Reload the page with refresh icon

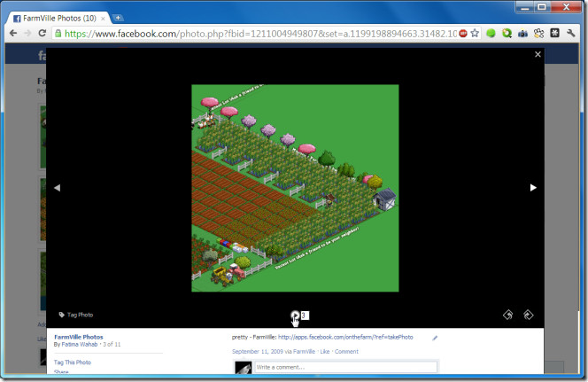click(42, 33)
